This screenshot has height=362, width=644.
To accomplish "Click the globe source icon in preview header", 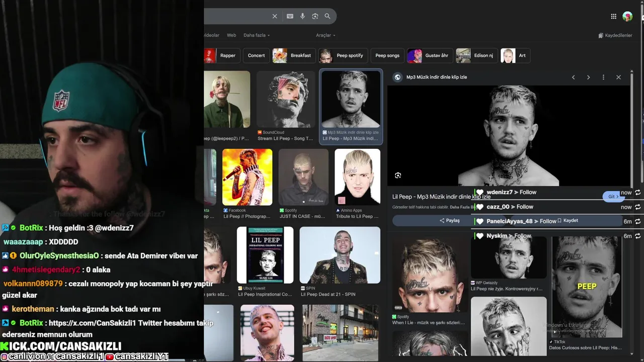I will point(397,77).
